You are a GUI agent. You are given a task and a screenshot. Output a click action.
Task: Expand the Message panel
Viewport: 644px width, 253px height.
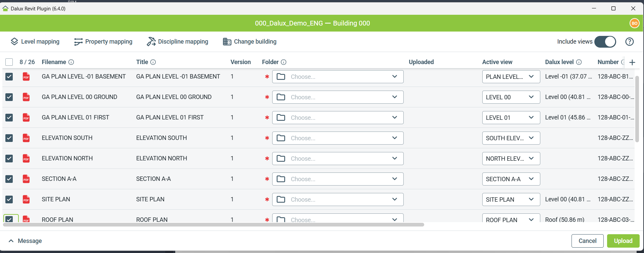[25, 241]
